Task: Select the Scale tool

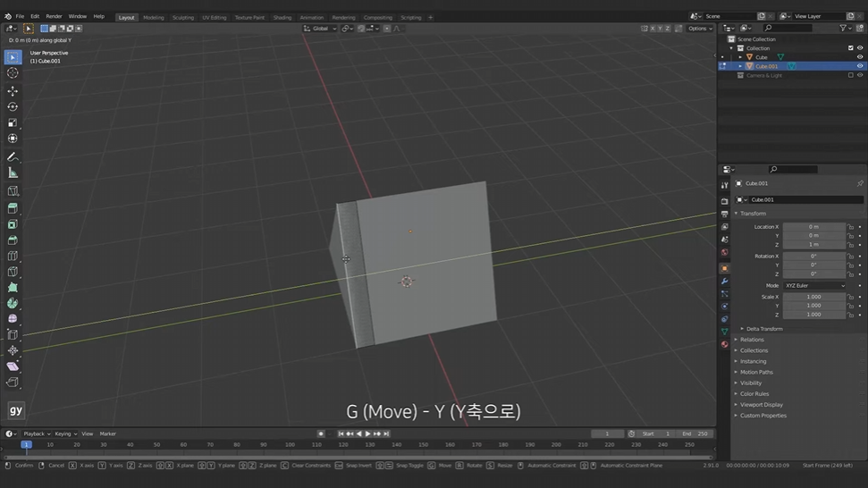Action: (x=13, y=122)
